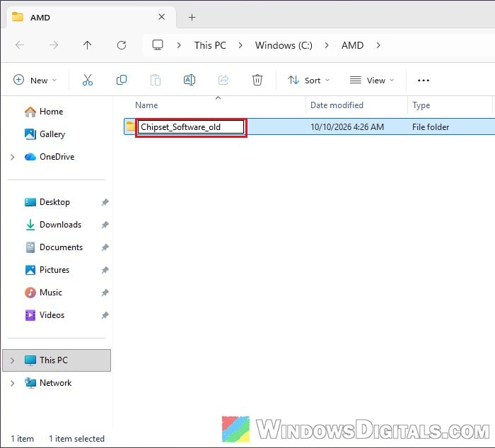Go up one folder level arrow

(88, 45)
